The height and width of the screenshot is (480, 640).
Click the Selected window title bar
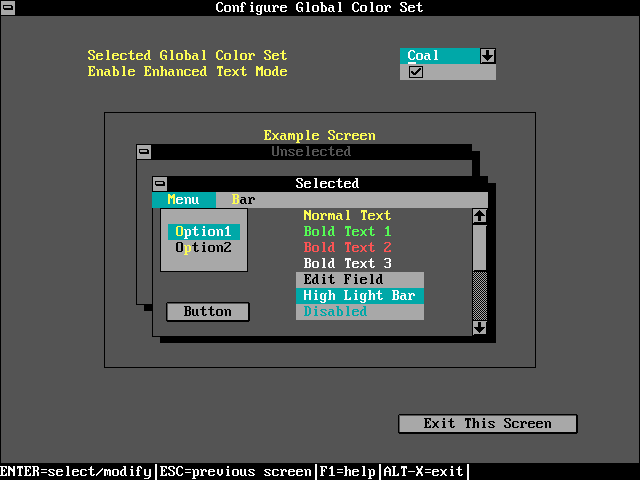(x=327, y=184)
